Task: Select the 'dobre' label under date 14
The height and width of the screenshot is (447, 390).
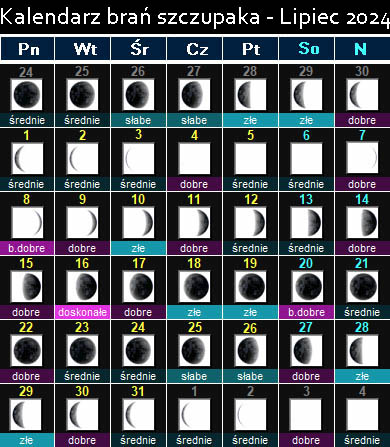Action: (x=362, y=248)
